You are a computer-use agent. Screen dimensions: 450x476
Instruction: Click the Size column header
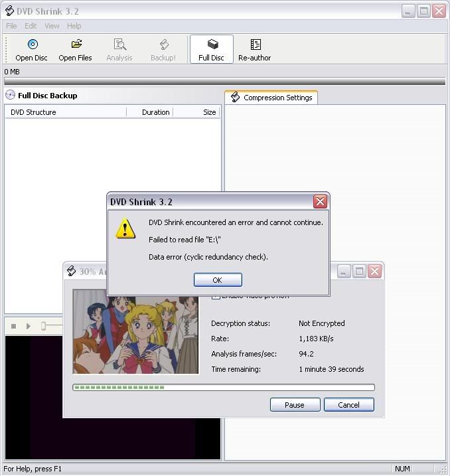pyautogui.click(x=196, y=112)
